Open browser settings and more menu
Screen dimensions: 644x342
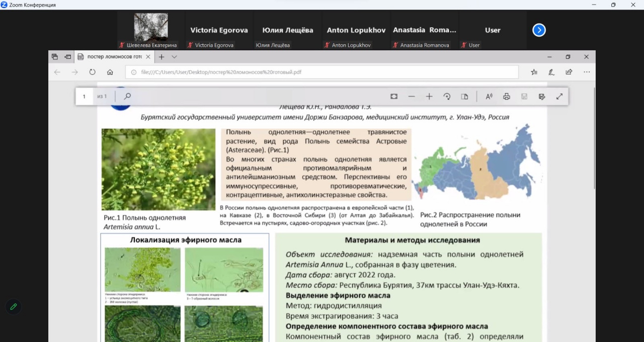(x=587, y=72)
